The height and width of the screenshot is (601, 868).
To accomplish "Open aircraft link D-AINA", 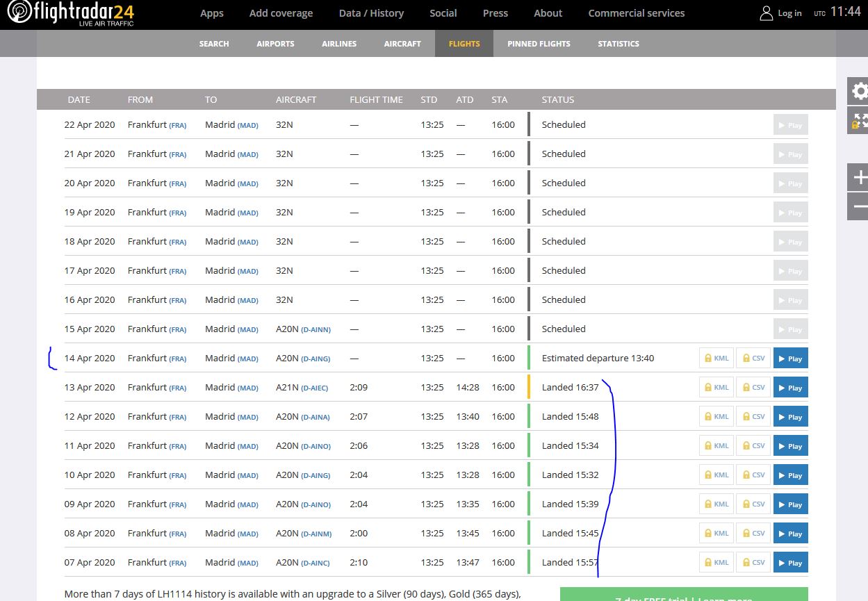I will click(x=316, y=418).
